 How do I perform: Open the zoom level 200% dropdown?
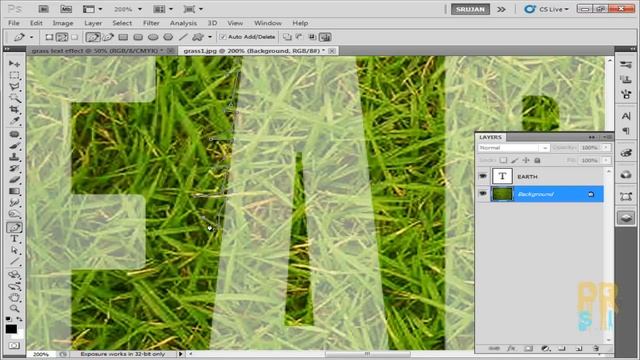140,9
